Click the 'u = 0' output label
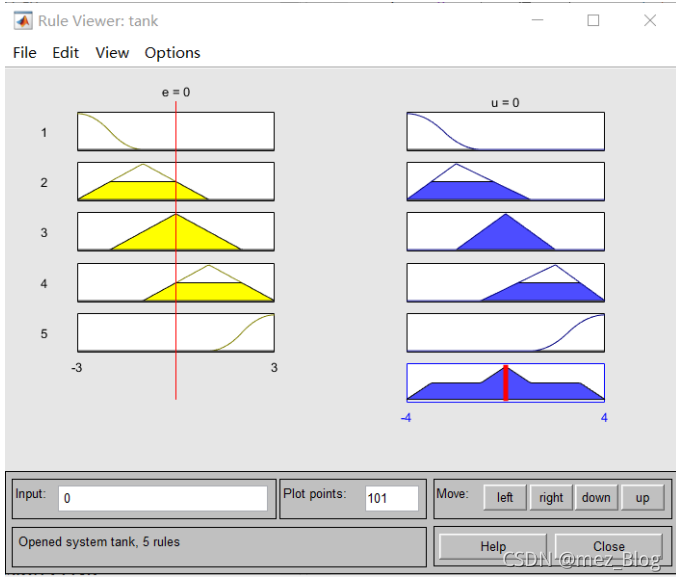This screenshot has width=676, height=581. click(x=505, y=103)
